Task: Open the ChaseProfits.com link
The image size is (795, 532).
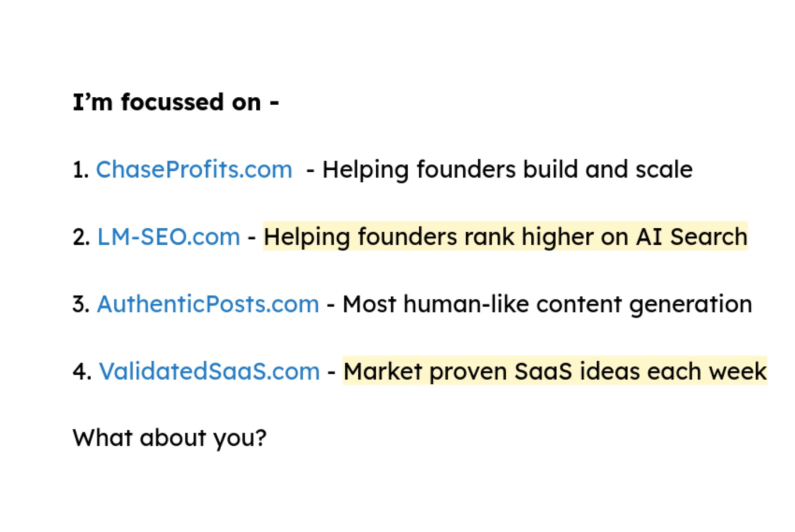Action: (x=194, y=170)
